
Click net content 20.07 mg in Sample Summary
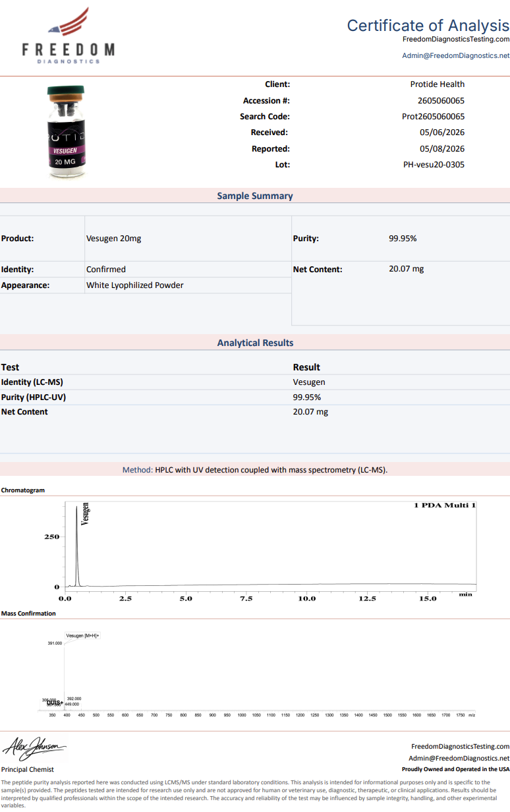pyautogui.click(x=407, y=269)
